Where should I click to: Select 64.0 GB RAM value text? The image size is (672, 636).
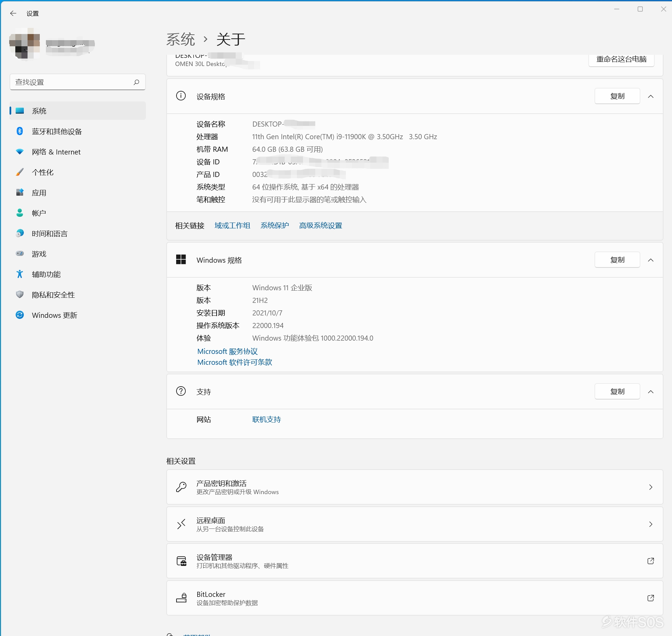(x=287, y=149)
